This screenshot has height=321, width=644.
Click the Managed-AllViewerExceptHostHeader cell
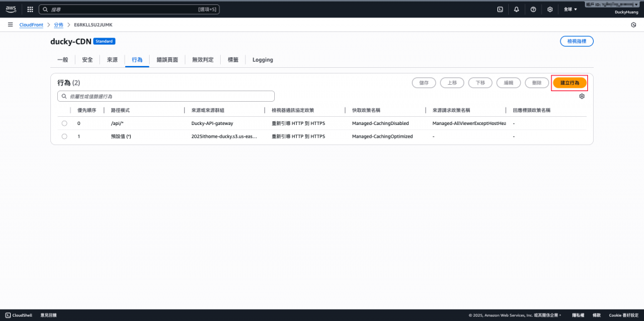(x=469, y=123)
